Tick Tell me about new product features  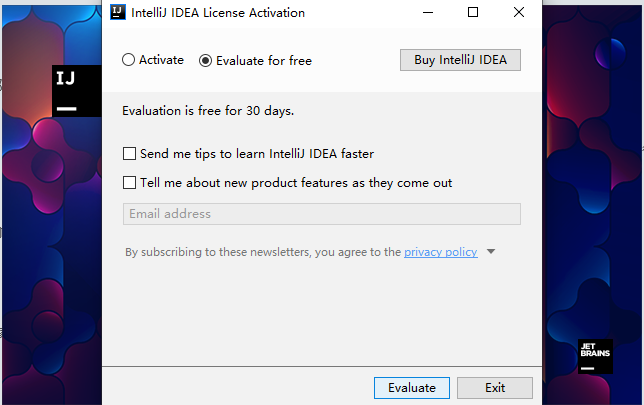pyautogui.click(x=129, y=183)
